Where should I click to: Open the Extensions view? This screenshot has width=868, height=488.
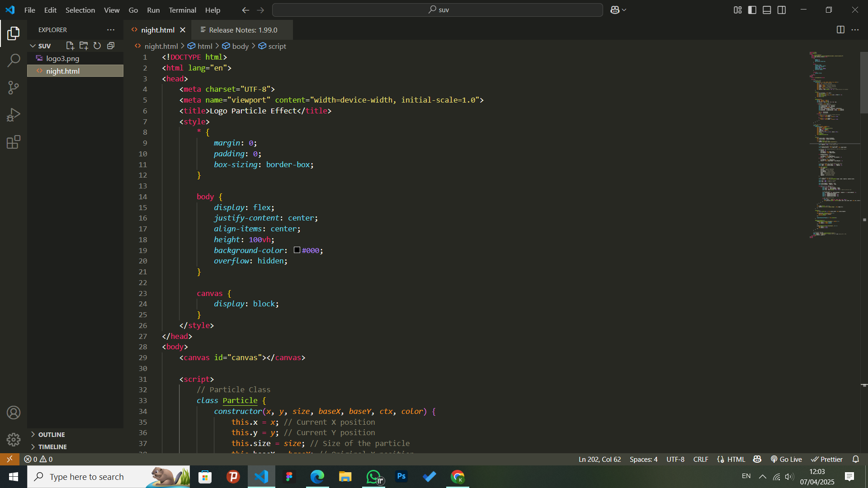click(x=14, y=142)
